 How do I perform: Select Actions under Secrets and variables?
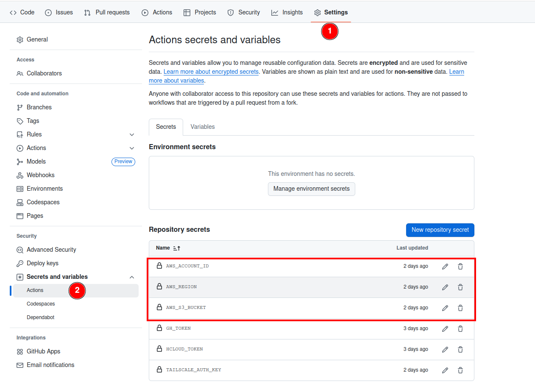tap(76, 290)
